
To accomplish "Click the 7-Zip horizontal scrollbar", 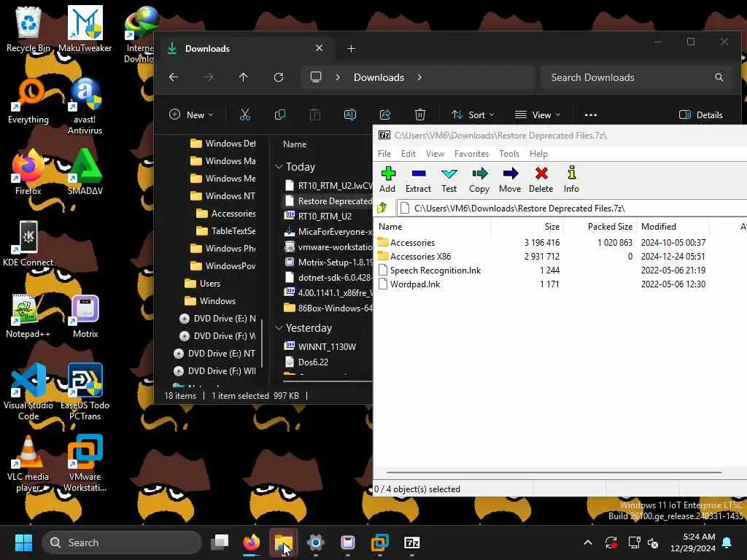I will [x=554, y=472].
